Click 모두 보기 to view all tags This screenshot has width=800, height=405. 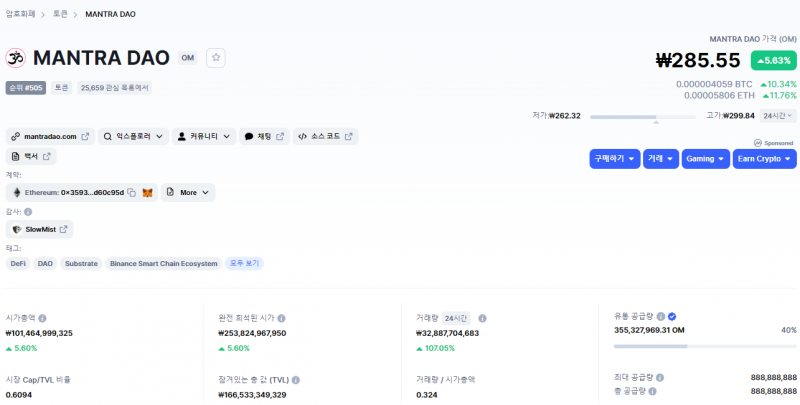coord(245,263)
